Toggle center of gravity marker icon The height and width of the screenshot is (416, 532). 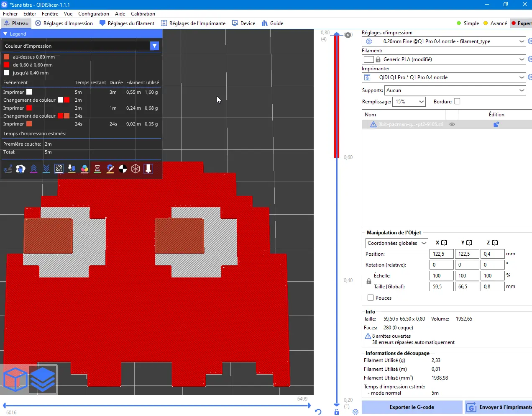123,169
